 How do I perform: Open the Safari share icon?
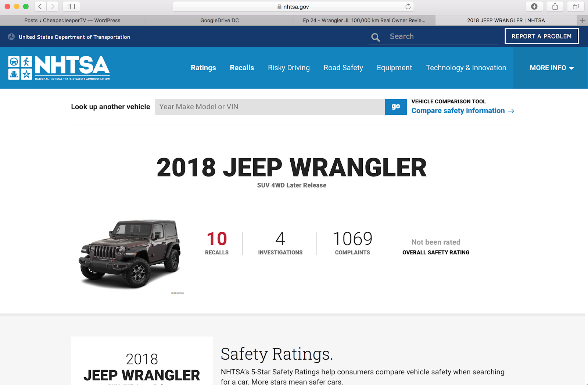point(555,6)
